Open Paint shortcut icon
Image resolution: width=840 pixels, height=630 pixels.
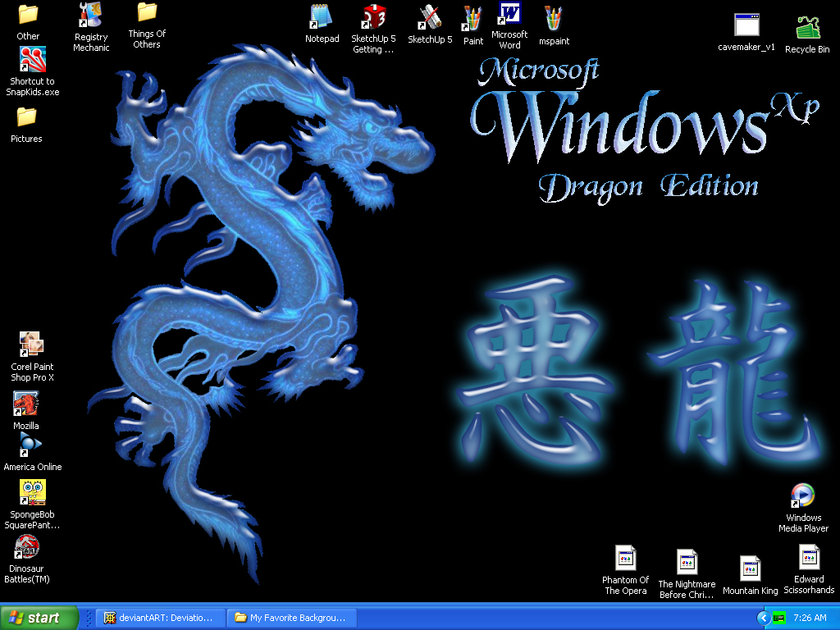pyautogui.click(x=472, y=19)
